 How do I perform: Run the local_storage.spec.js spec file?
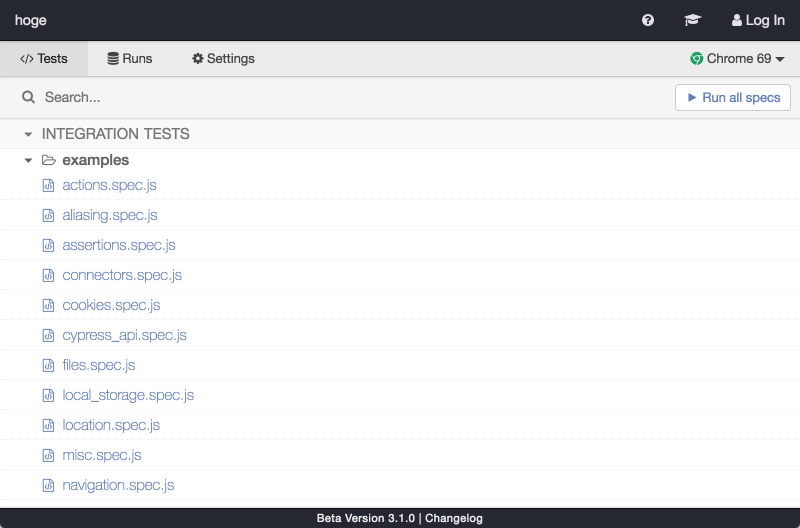click(128, 395)
